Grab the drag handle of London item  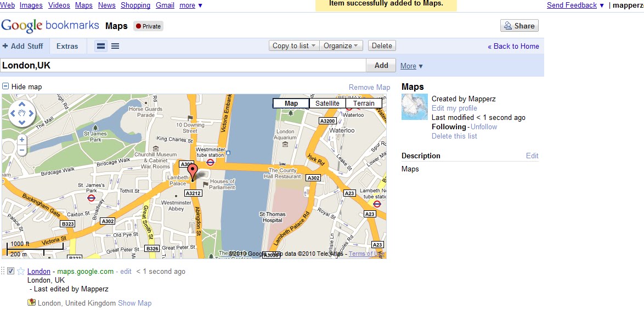(3, 271)
